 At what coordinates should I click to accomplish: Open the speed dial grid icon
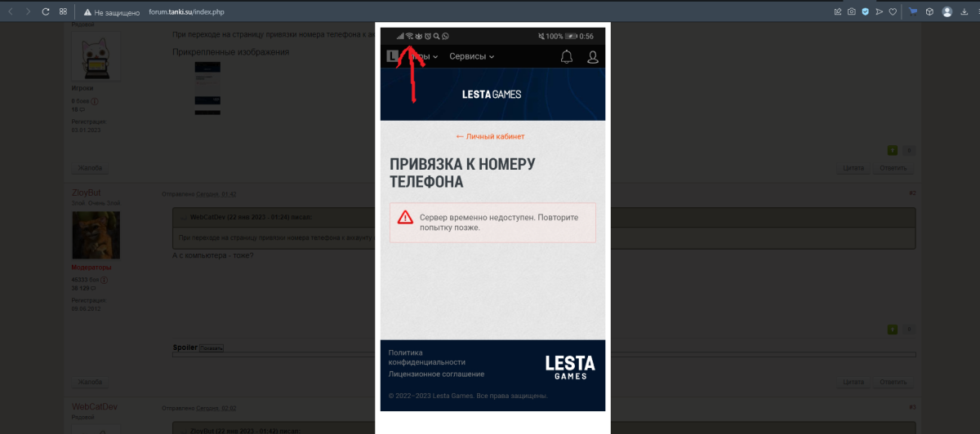pos(63,12)
